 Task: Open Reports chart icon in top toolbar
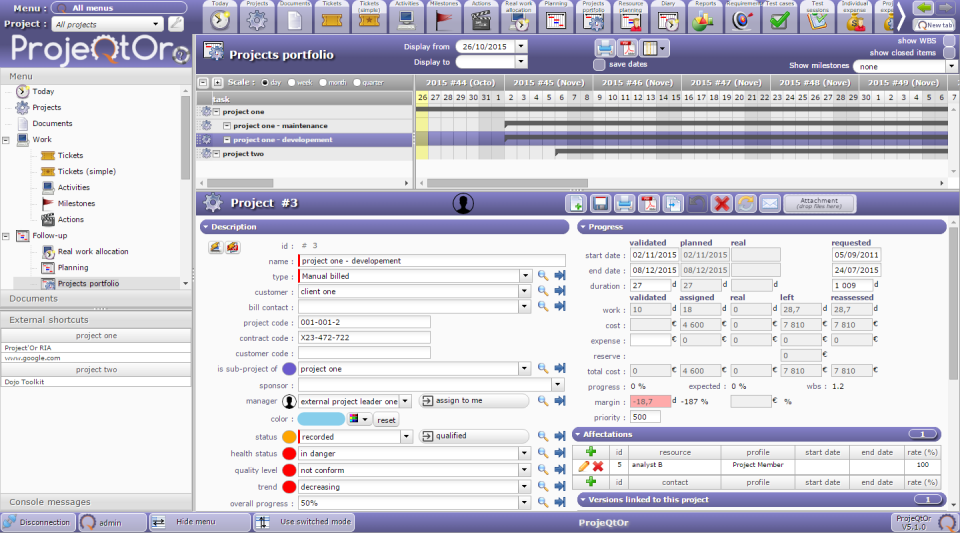pyautogui.click(x=705, y=20)
